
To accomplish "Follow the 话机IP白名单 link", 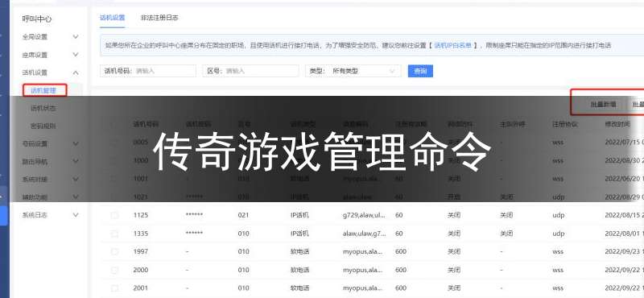I will (x=452, y=45).
